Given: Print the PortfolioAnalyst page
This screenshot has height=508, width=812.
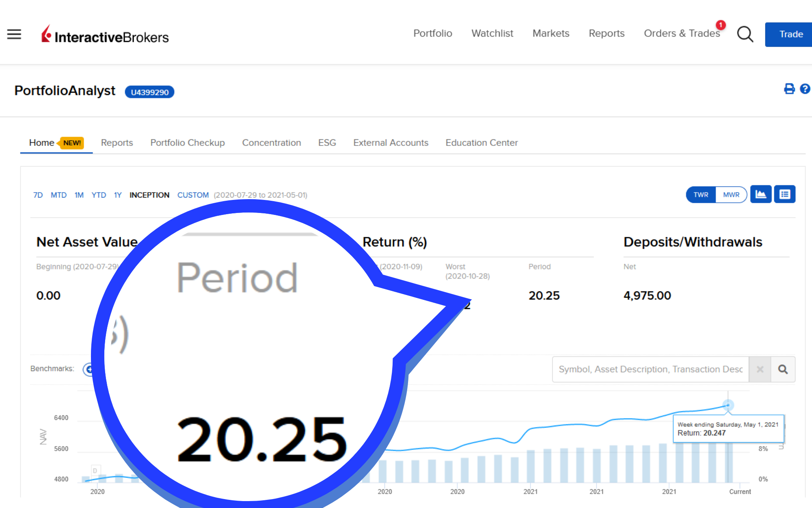Looking at the screenshot, I should pos(789,89).
